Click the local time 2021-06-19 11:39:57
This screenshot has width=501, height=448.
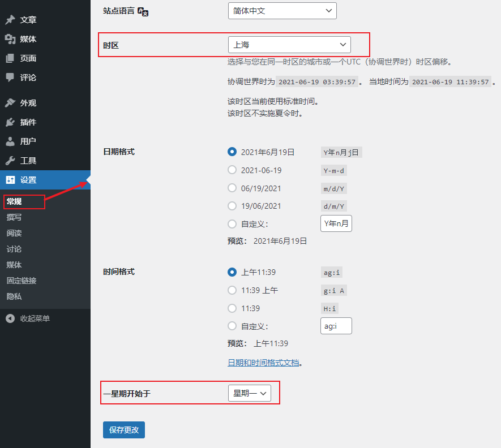(x=451, y=82)
